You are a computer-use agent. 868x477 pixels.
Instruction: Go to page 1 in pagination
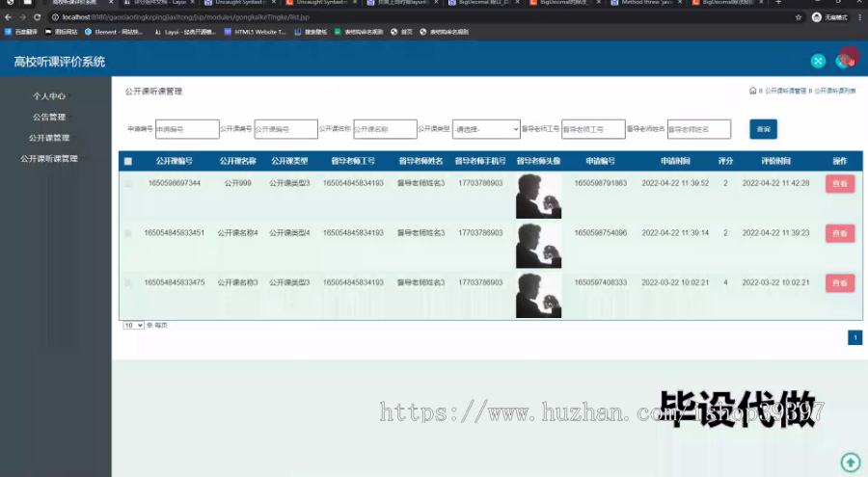[854, 337]
